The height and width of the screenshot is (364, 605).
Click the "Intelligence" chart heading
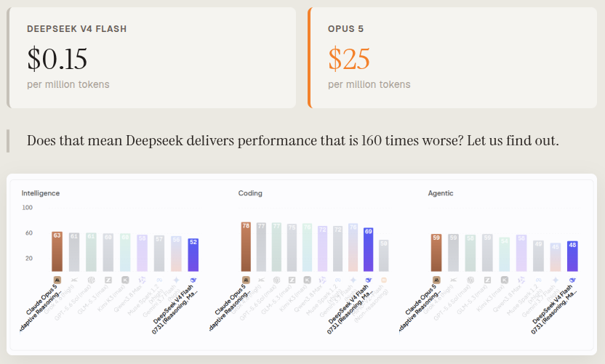pos(41,193)
